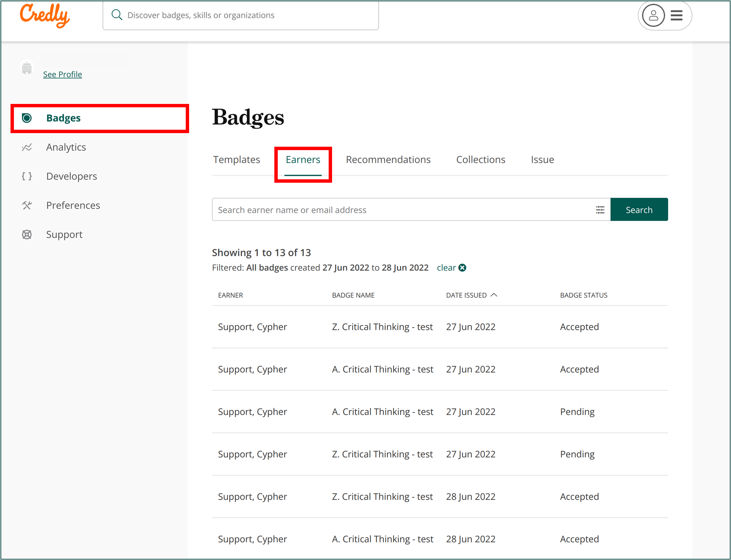Click the magnifier icon in the top search bar
Screen dimensions: 731x560
pos(117,15)
